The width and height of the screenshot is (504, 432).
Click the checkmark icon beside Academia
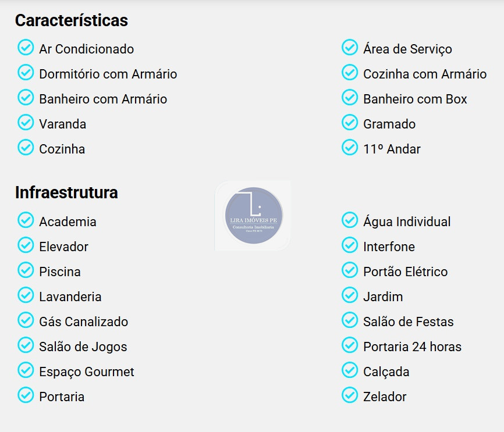tap(26, 220)
